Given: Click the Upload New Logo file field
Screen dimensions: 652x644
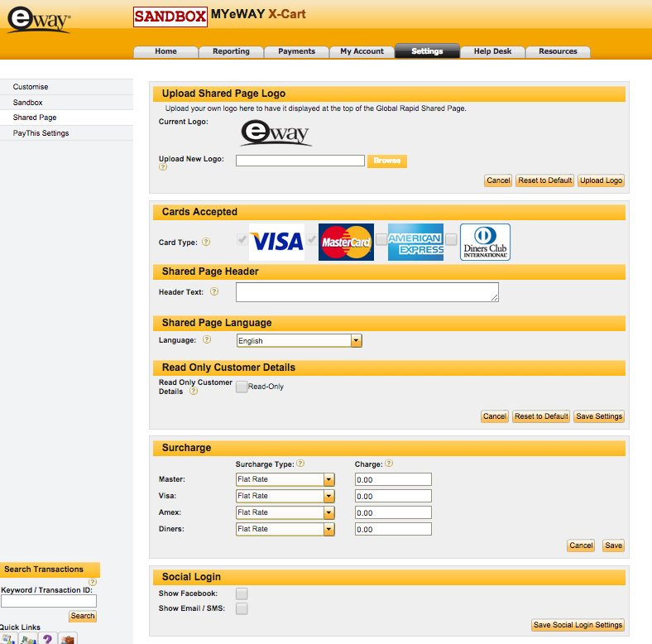Looking at the screenshot, I should click(300, 161).
